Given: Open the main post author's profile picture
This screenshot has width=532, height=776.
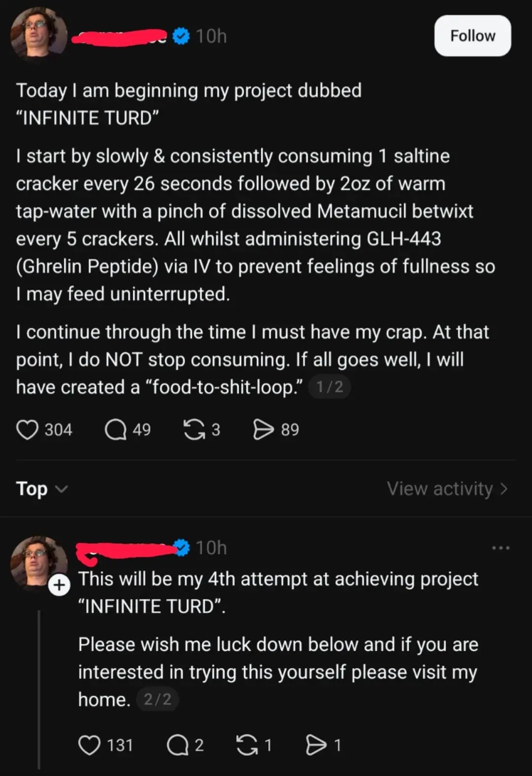Looking at the screenshot, I should pos(38,35).
